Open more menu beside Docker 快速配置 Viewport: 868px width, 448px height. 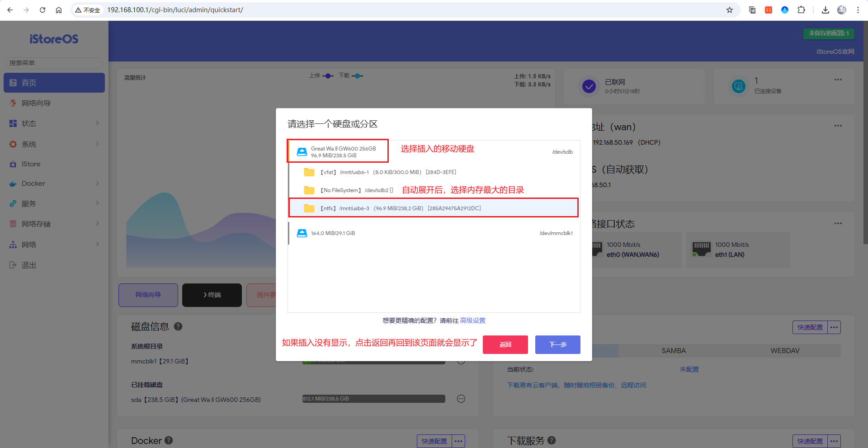(458, 441)
